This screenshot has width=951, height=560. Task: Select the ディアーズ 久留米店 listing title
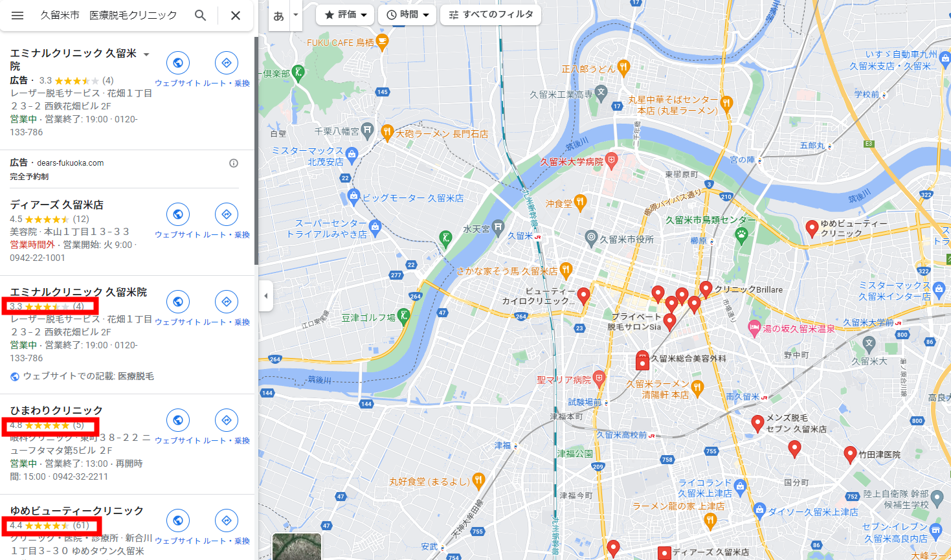[x=57, y=205]
